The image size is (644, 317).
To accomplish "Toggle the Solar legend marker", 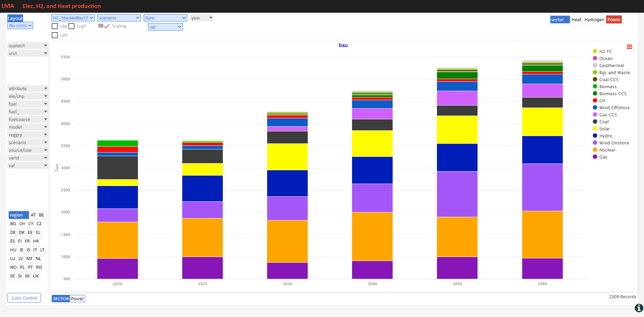I will [x=595, y=129].
